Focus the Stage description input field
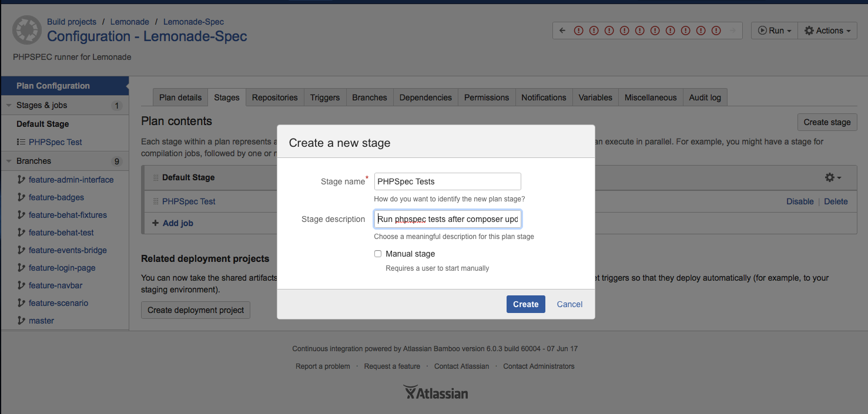Screen dimensions: 868x414 (448, 219)
